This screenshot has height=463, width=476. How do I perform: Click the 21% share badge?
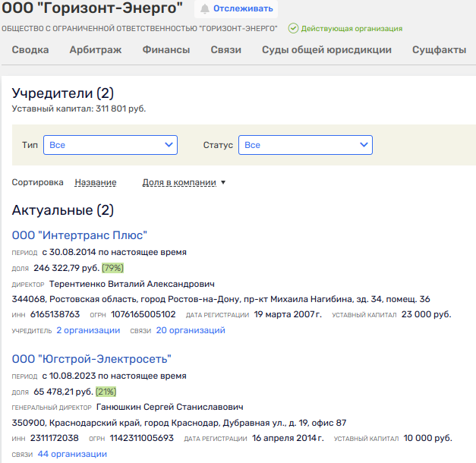pos(106,392)
